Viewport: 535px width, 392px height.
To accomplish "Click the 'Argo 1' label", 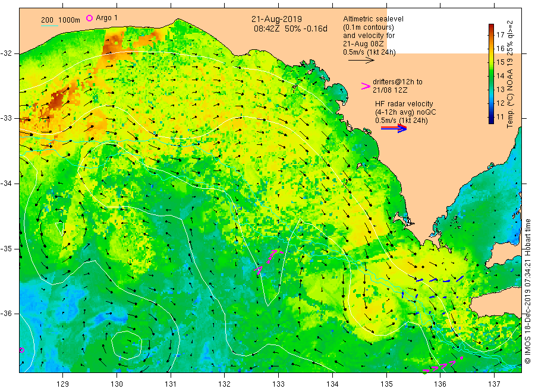I will [106, 18].
